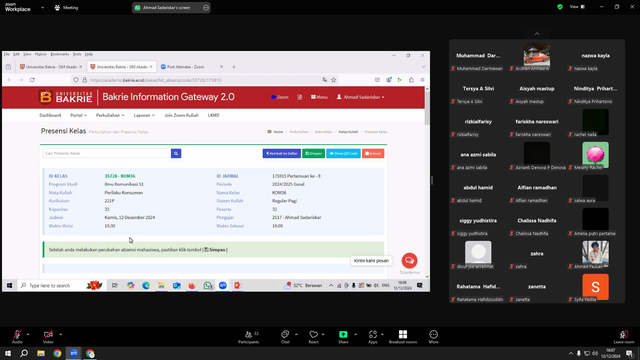Viewport: 640px width, 360px height.
Task: Expand the arrow next to React
Action: pyautogui.click(x=323, y=334)
